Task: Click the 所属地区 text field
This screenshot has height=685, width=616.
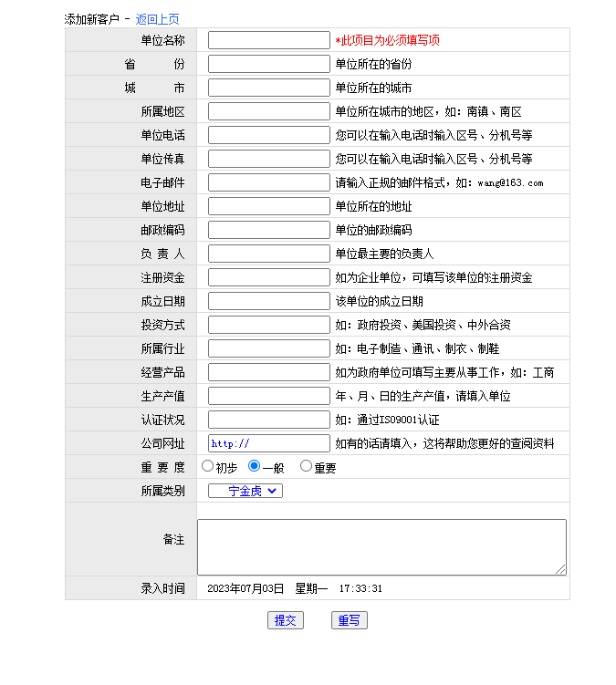Action: tap(269, 111)
